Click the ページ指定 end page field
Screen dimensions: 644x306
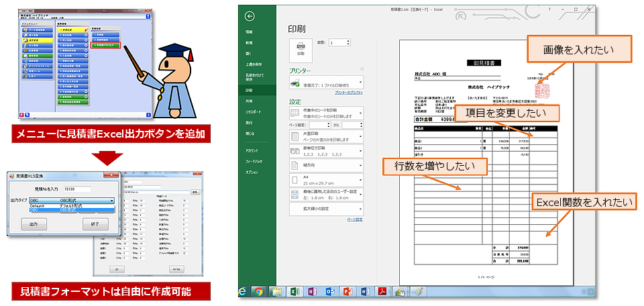click(352, 124)
